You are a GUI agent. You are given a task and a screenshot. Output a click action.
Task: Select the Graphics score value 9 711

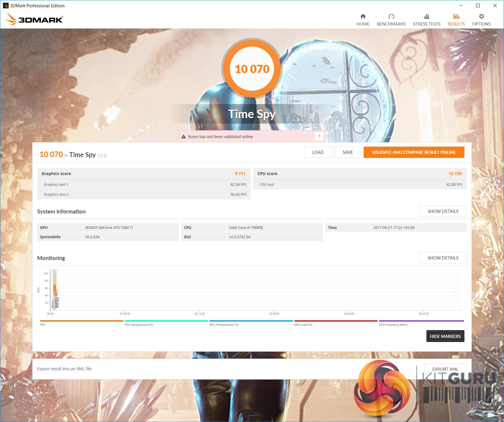(x=240, y=174)
